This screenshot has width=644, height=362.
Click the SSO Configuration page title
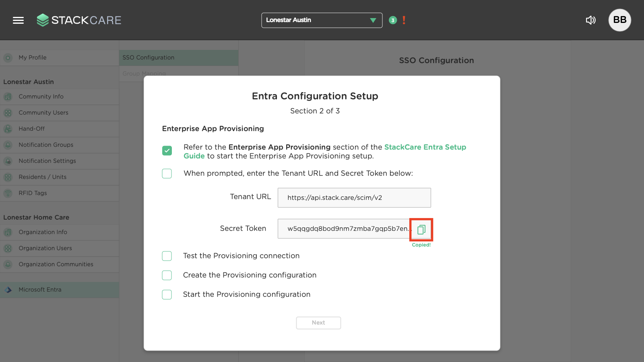[436, 60]
